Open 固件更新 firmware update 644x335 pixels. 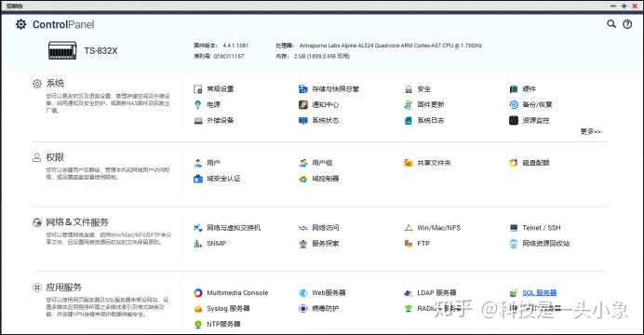click(x=423, y=104)
